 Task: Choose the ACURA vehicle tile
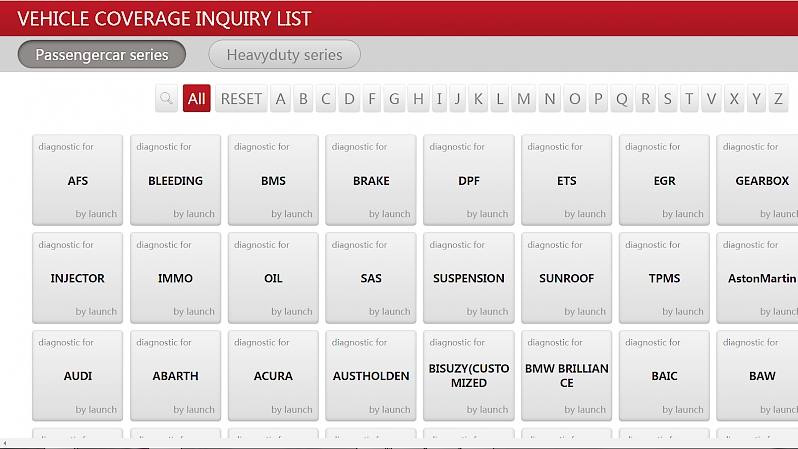coord(273,376)
